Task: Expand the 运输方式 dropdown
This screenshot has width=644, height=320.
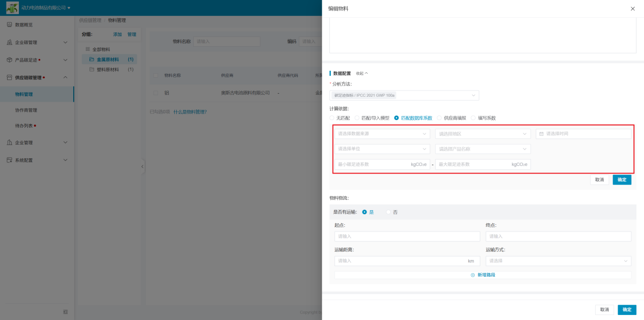Action: pos(558,261)
